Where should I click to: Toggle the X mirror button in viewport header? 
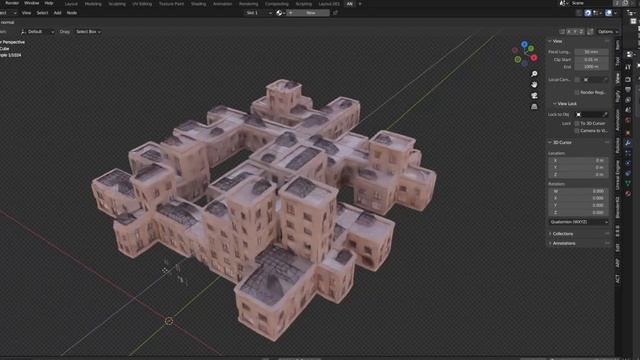pos(569,32)
